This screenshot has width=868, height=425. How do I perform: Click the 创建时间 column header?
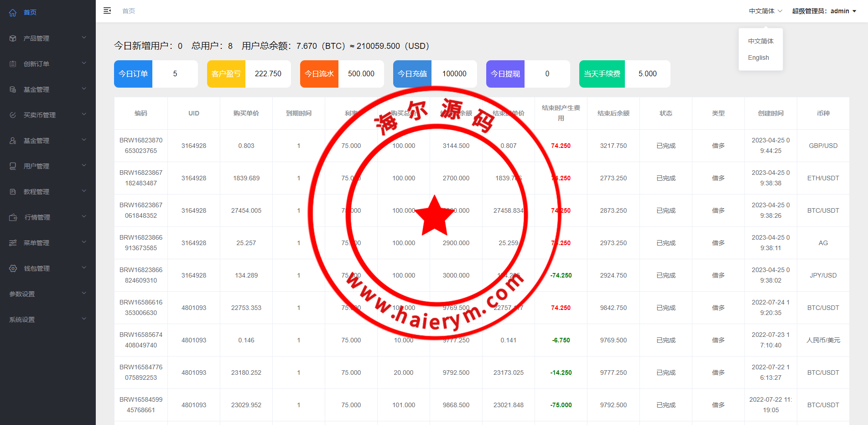click(x=770, y=113)
